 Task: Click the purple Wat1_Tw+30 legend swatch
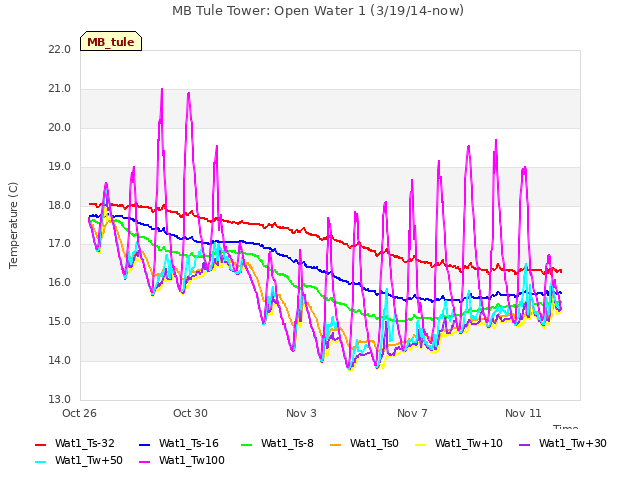[524, 444]
